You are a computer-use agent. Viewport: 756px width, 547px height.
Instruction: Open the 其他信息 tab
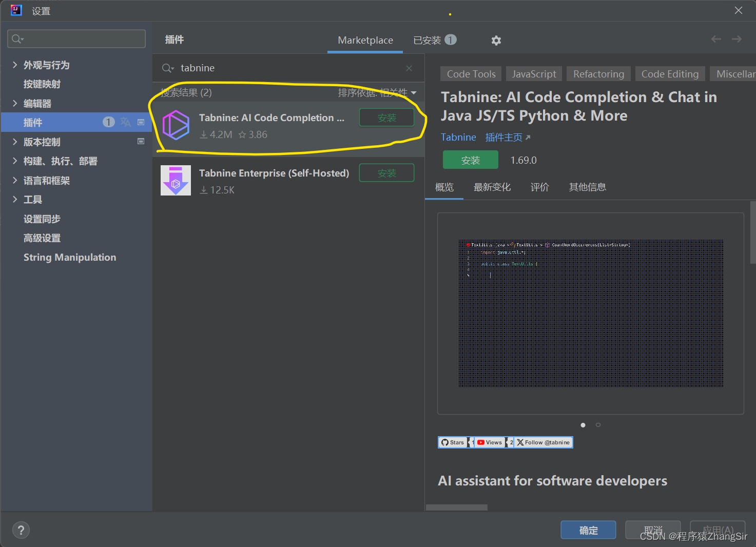pyautogui.click(x=588, y=187)
